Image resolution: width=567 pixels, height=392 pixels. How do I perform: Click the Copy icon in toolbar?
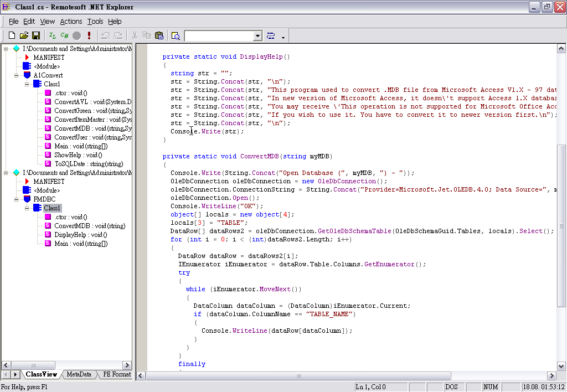click(147, 35)
